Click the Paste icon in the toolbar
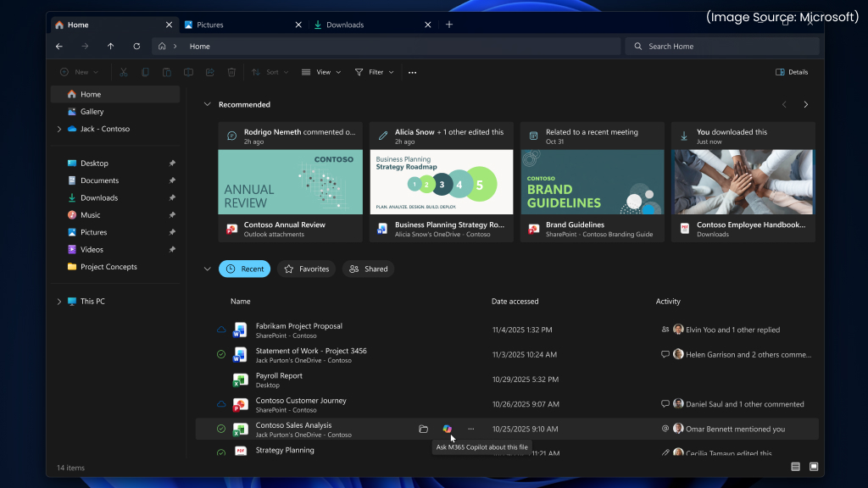 pos(167,72)
